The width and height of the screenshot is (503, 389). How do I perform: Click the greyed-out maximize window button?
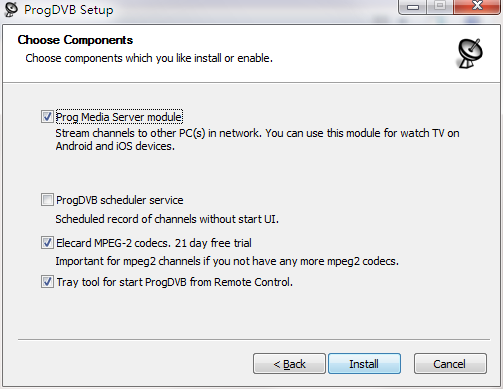440,7
